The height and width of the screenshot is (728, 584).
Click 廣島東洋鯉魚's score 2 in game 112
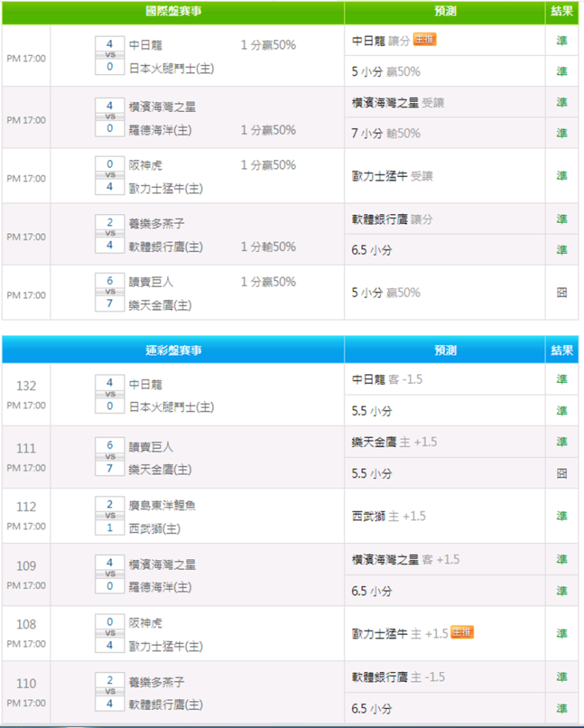tap(109, 505)
